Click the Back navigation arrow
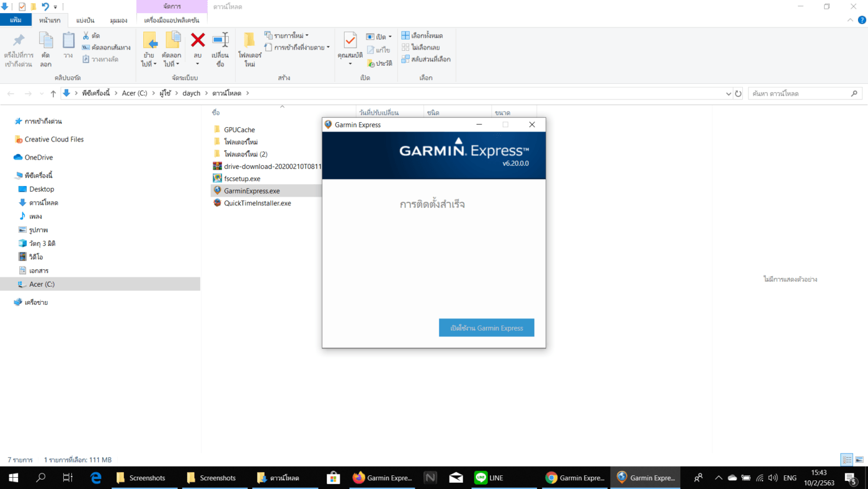This screenshot has width=868, height=489. (11, 94)
